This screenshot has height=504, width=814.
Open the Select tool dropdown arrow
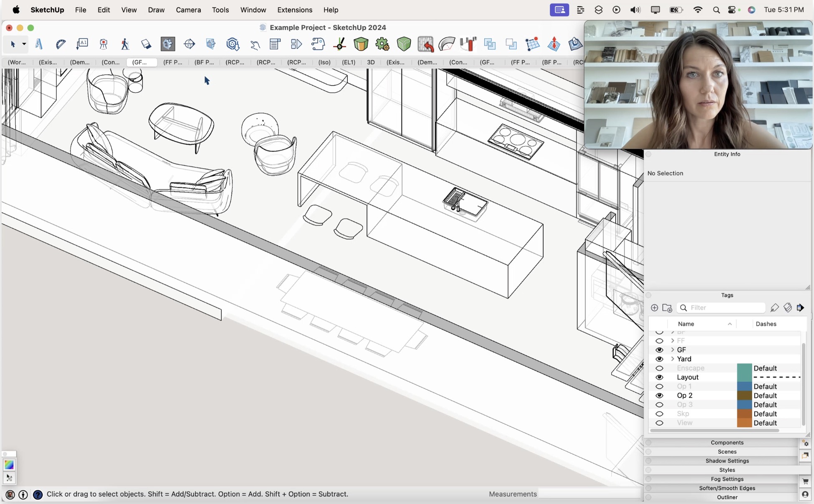pyautogui.click(x=23, y=44)
